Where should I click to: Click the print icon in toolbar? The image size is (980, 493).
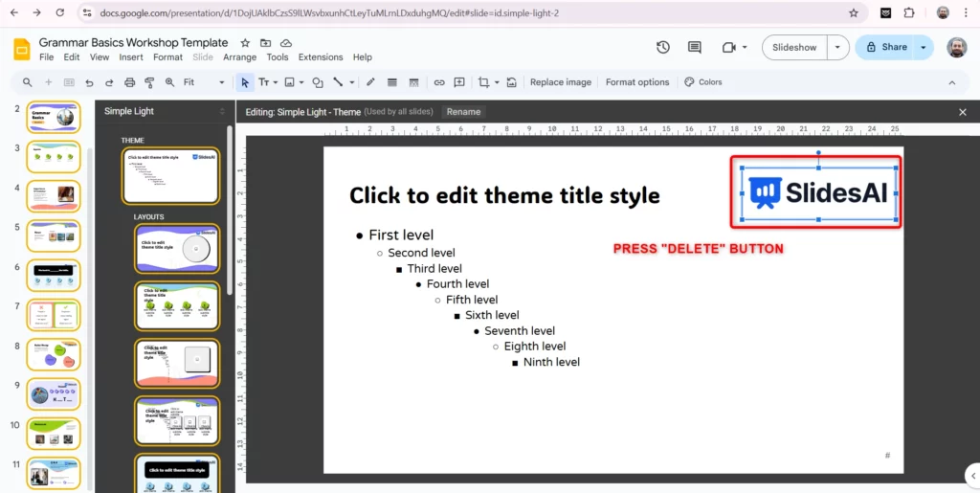[x=129, y=82]
